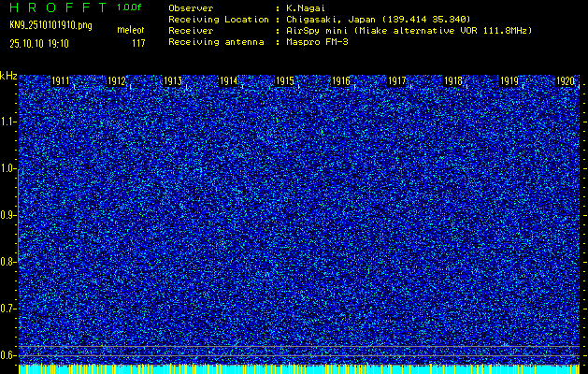Screen dimensions: 588x374
Task: Click the 1913 time tick label
Action: click(x=173, y=82)
